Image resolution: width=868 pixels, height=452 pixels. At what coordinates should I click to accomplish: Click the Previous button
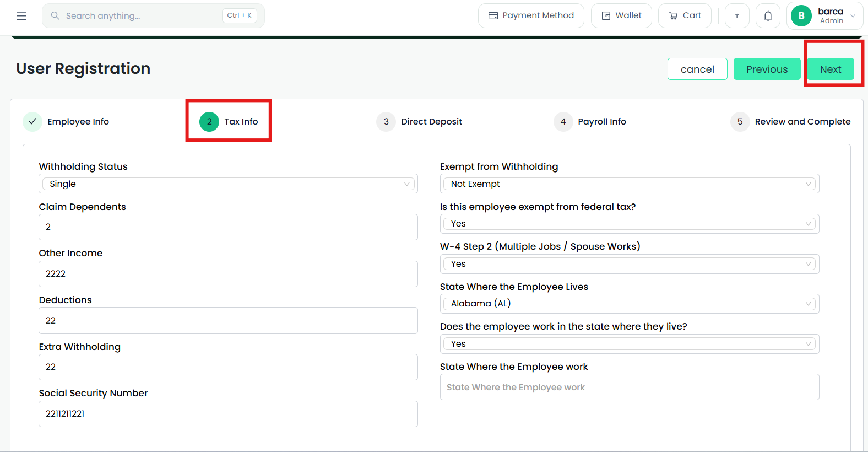(x=767, y=69)
